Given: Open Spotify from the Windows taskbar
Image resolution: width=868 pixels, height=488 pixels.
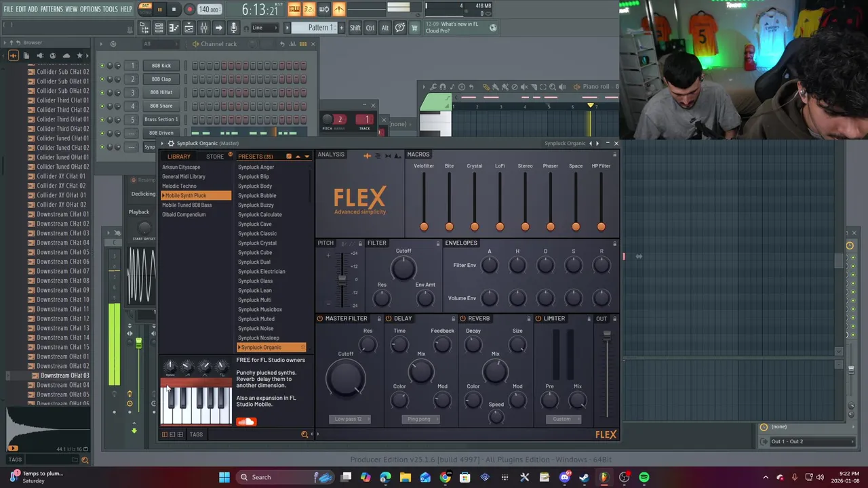Looking at the screenshot, I should tap(644, 477).
